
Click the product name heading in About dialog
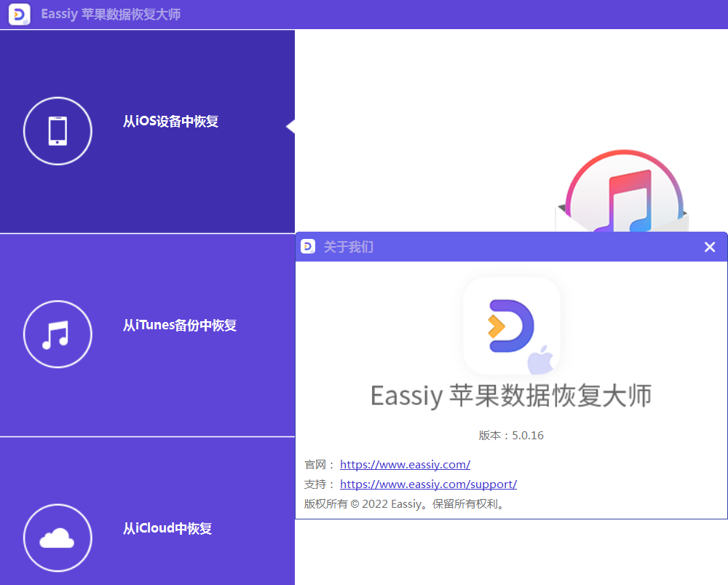pyautogui.click(x=511, y=396)
